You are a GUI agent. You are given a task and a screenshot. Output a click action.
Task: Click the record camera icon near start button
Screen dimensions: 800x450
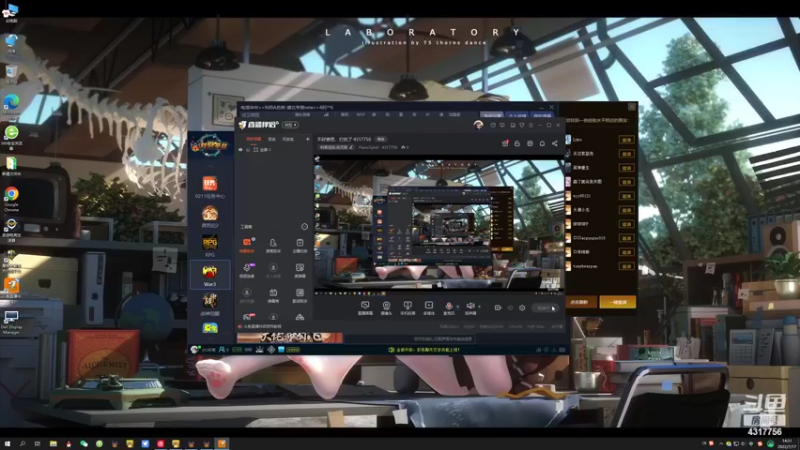click(498, 308)
